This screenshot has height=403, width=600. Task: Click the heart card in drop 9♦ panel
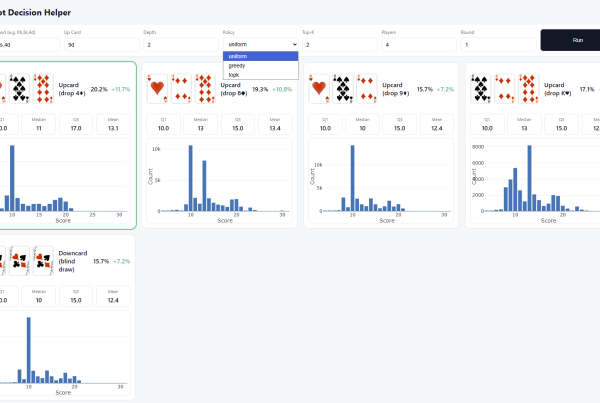tap(319, 92)
